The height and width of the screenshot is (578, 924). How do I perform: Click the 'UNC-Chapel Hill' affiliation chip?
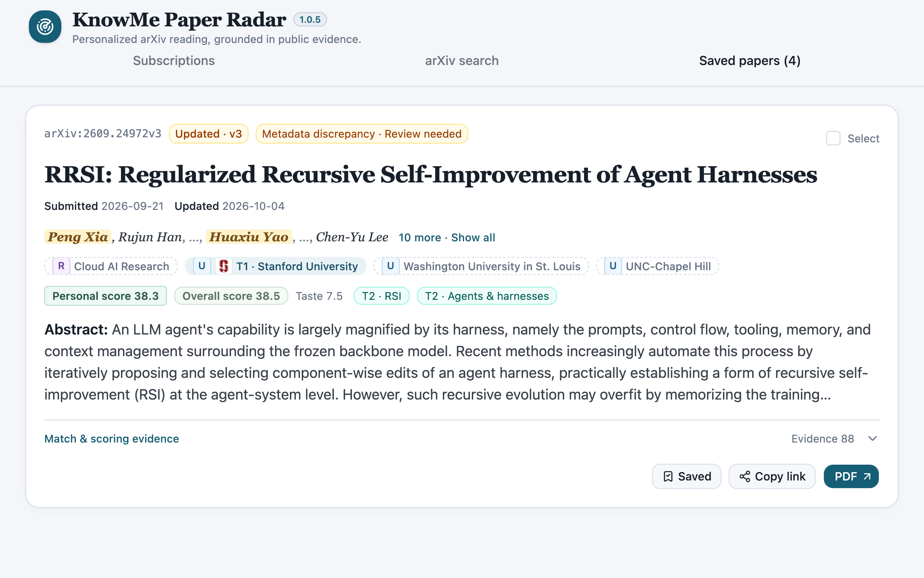pos(658,266)
